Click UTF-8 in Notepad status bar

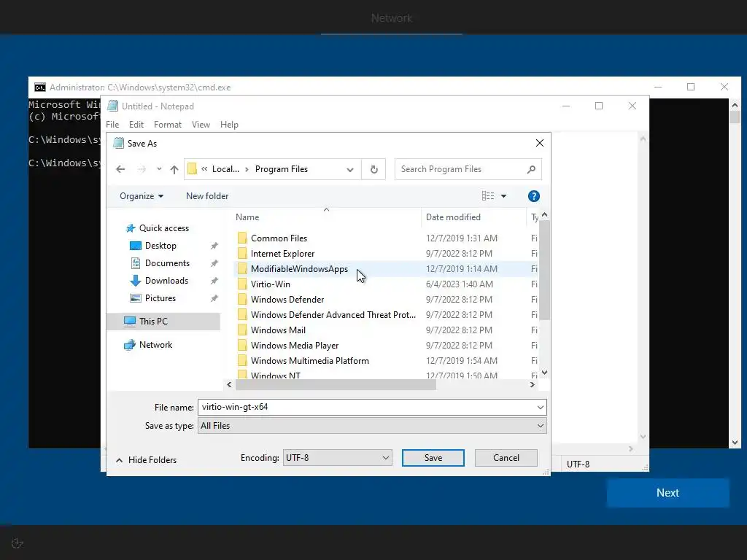[578, 464]
